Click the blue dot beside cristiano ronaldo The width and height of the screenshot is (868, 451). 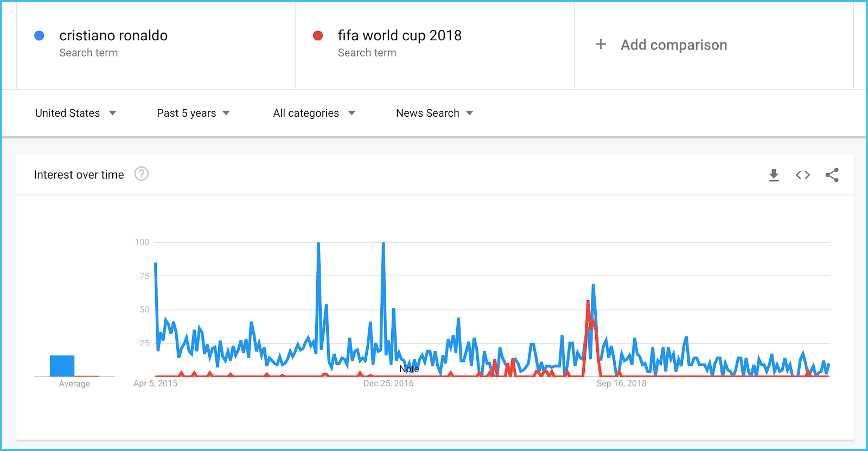tap(39, 36)
